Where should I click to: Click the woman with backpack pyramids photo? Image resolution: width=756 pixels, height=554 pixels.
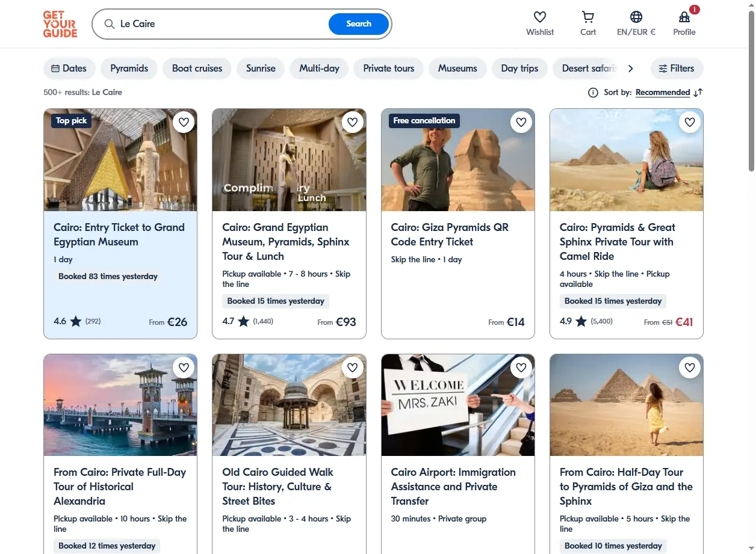point(627,160)
